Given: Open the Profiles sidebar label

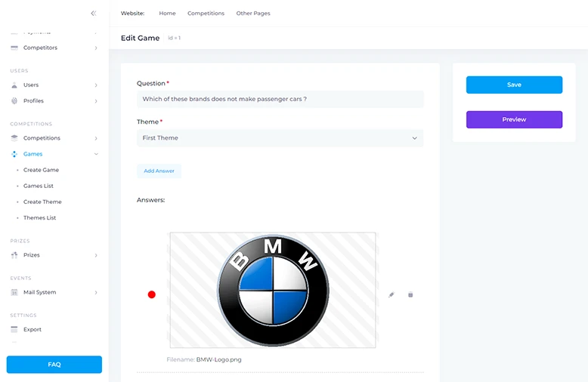Looking at the screenshot, I should point(33,100).
